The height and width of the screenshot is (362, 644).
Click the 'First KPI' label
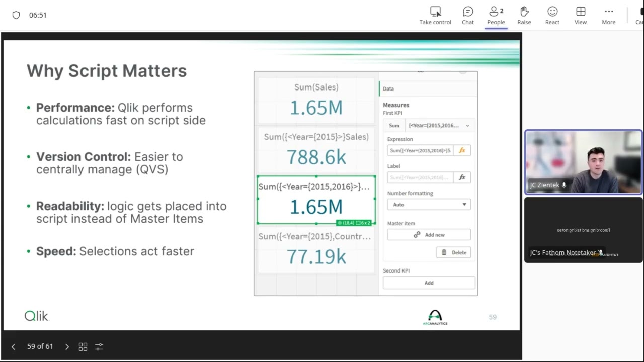(392, 113)
